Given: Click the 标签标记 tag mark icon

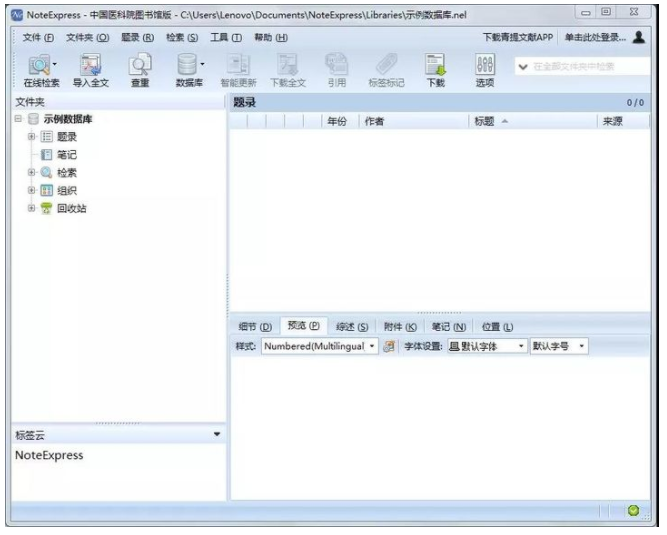Looking at the screenshot, I should (386, 70).
